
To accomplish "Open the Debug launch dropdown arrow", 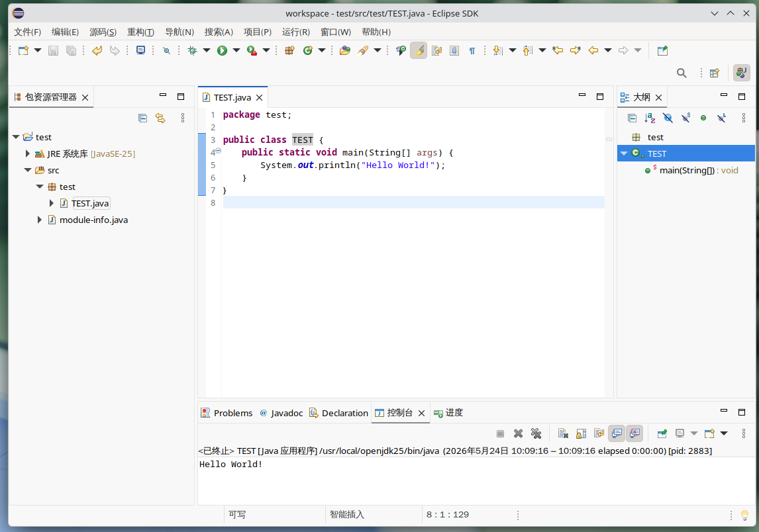I will click(207, 50).
